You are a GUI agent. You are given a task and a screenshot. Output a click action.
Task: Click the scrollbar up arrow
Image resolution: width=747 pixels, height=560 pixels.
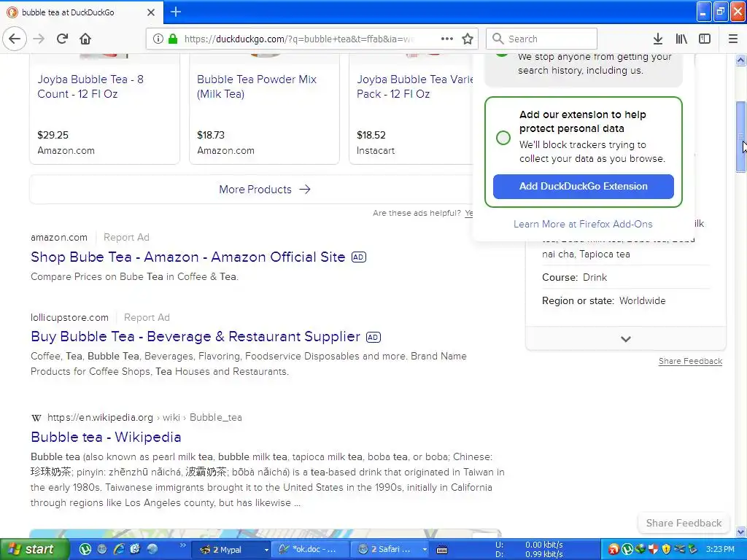(740, 60)
